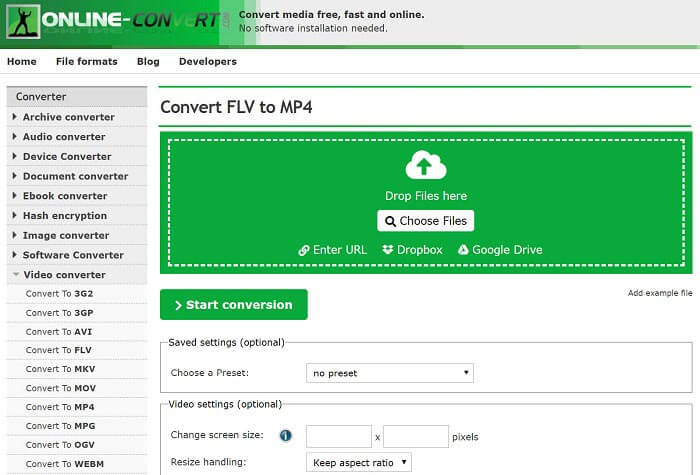The height and width of the screenshot is (475, 700).
Task: Click the screen width input field
Action: pos(338,436)
